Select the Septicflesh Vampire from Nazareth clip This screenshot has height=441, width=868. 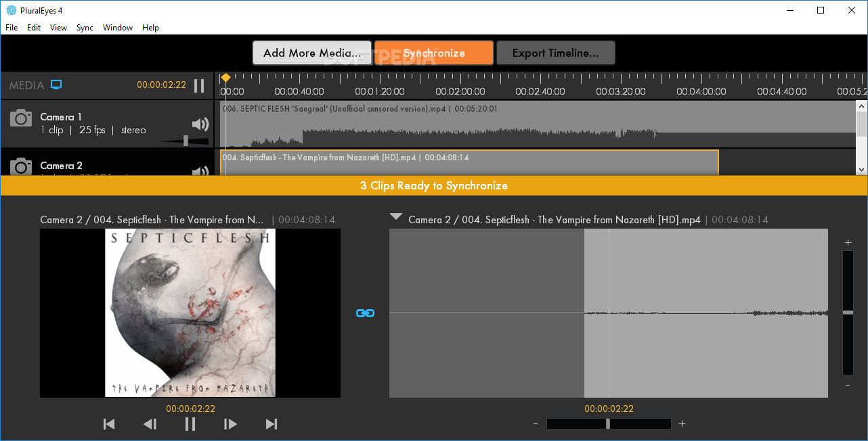pyautogui.click(x=469, y=162)
